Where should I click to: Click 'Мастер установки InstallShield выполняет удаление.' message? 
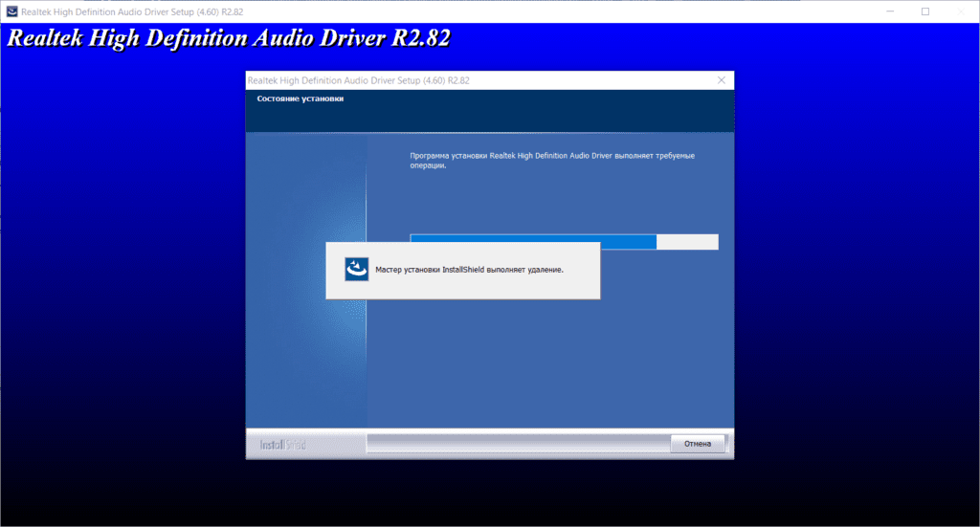pyautogui.click(x=469, y=270)
